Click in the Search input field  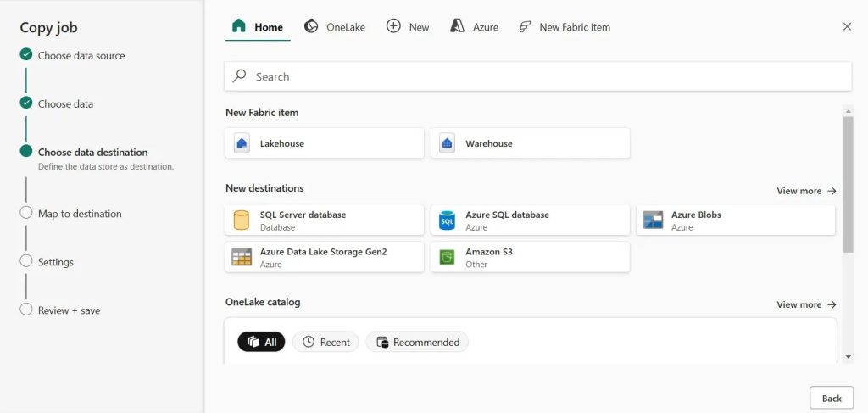[537, 76]
